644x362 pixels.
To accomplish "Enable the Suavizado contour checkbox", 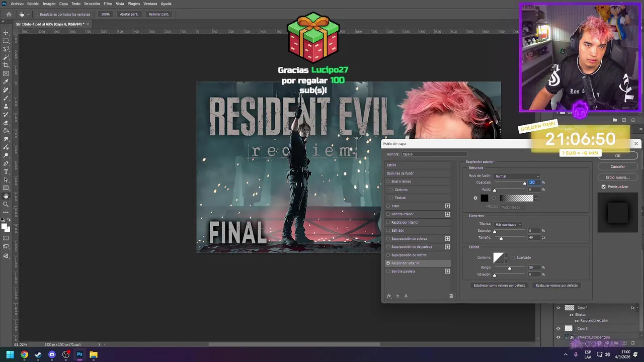I will (513, 258).
